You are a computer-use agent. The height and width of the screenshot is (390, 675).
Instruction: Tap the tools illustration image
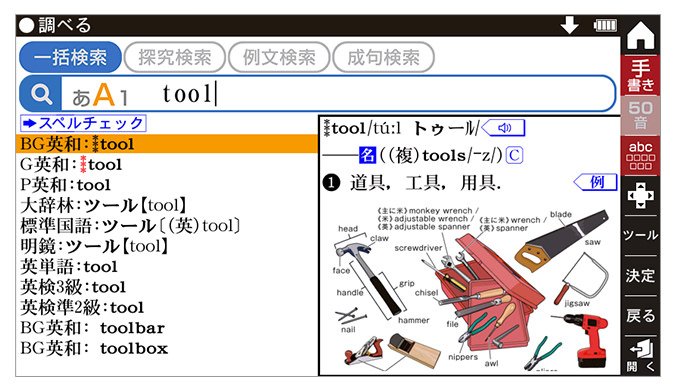pyautogui.click(x=472, y=288)
